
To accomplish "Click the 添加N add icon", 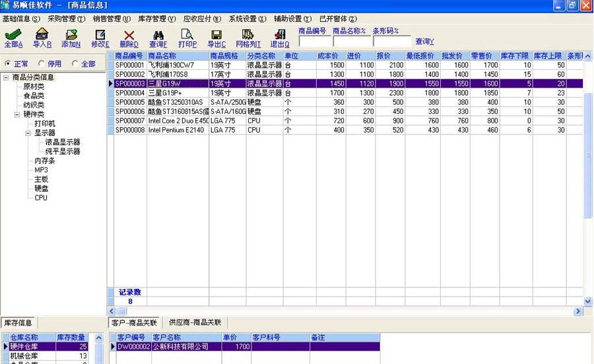I will (x=71, y=34).
